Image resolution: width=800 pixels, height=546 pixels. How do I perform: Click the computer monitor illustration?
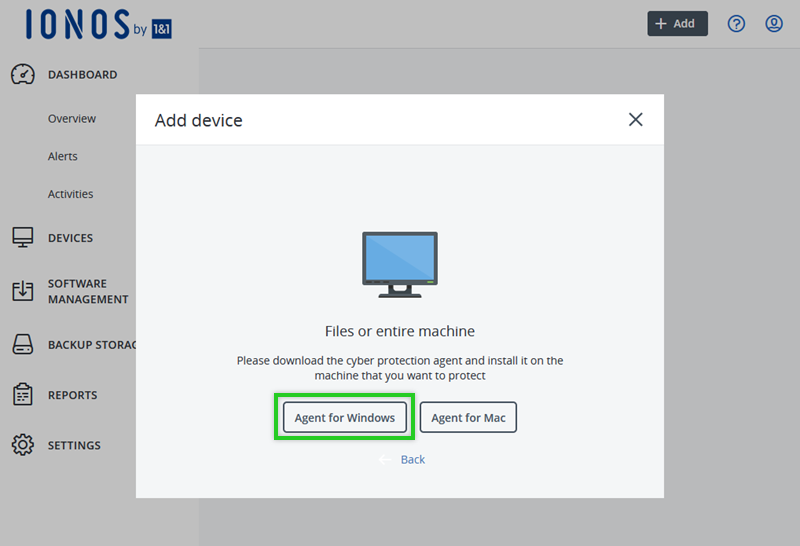coord(400,265)
